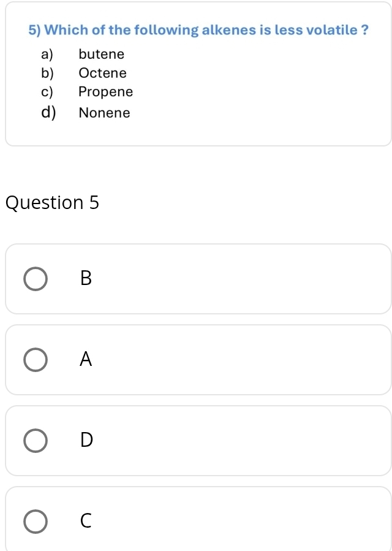Screen dimensions: 392x551
Task: Select the radio button for answer A
Action: [35, 359]
